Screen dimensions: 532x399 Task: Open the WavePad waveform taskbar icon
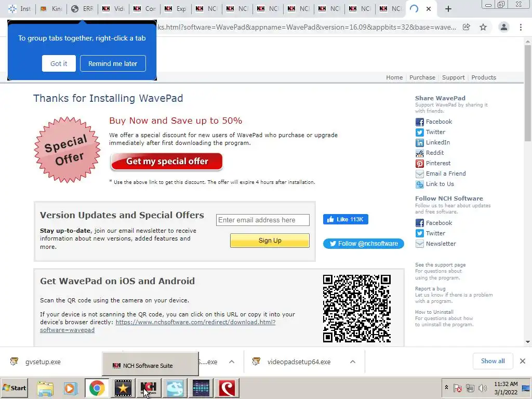point(201,388)
